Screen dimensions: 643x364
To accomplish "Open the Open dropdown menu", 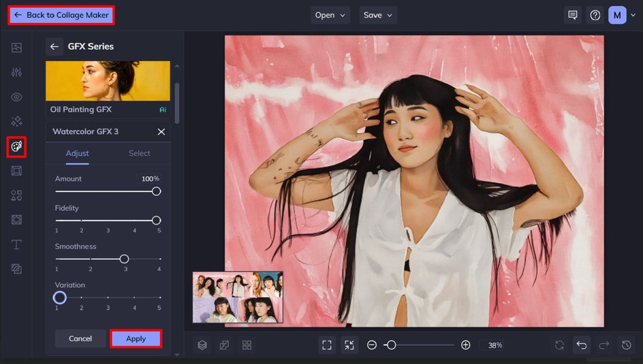I will [x=330, y=15].
